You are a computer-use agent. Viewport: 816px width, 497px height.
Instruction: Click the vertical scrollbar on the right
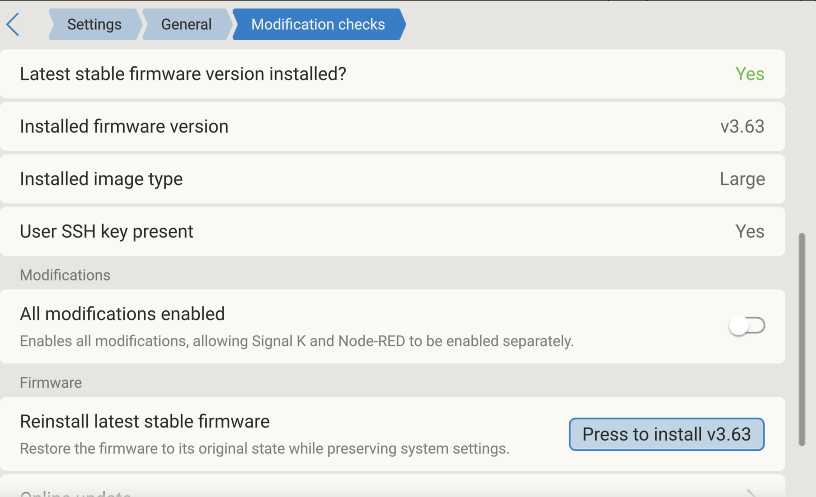(x=802, y=338)
